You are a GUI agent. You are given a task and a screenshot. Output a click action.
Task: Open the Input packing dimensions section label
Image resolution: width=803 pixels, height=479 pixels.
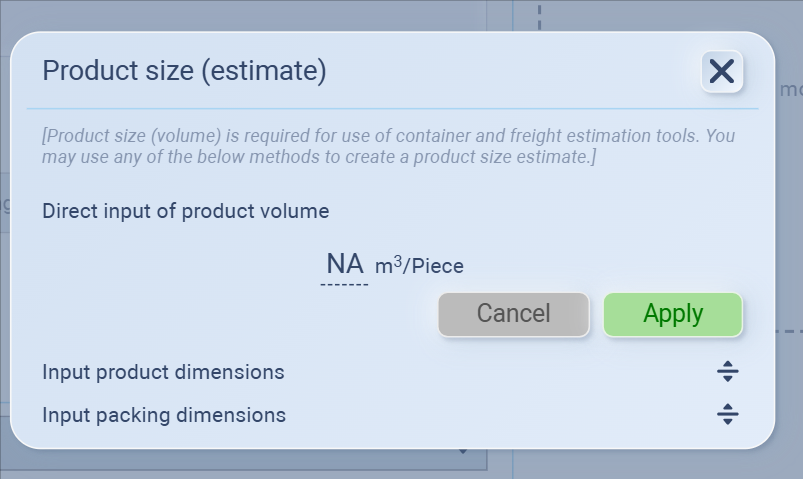(x=164, y=414)
